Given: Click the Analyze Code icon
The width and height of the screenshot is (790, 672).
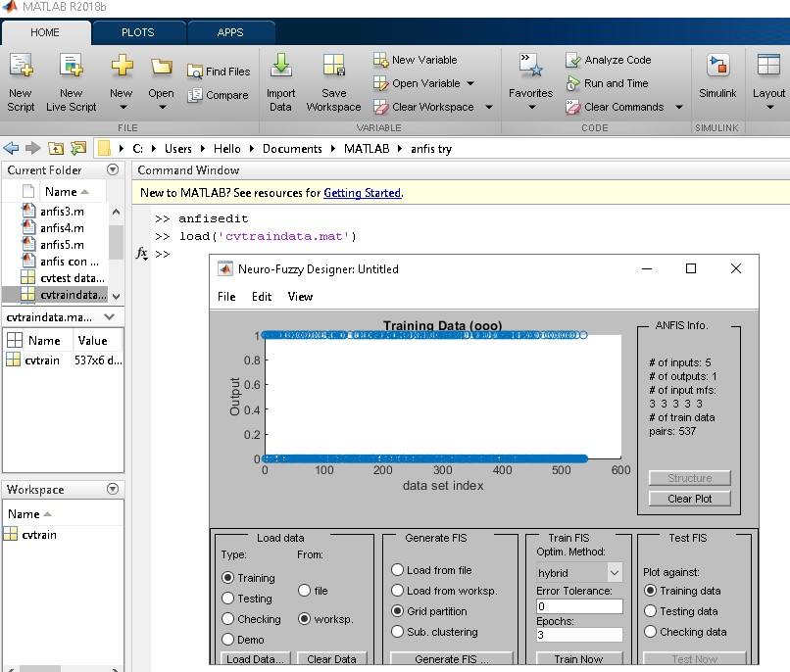Looking at the screenshot, I should 572,60.
